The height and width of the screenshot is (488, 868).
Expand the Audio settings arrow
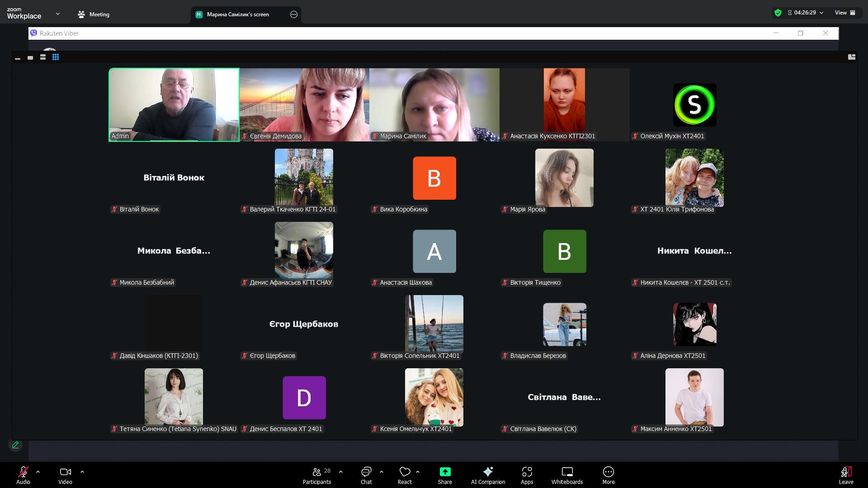pos(38,472)
